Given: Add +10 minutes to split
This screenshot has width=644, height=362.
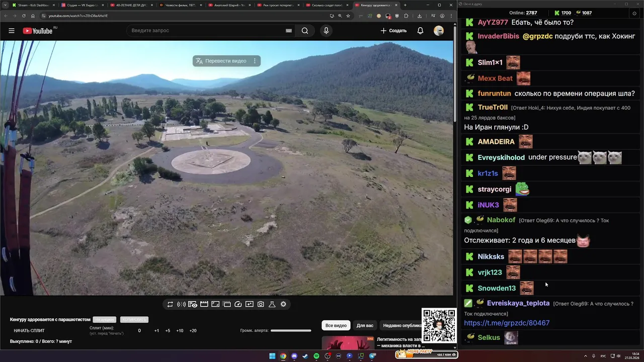Looking at the screenshot, I should (x=180, y=331).
